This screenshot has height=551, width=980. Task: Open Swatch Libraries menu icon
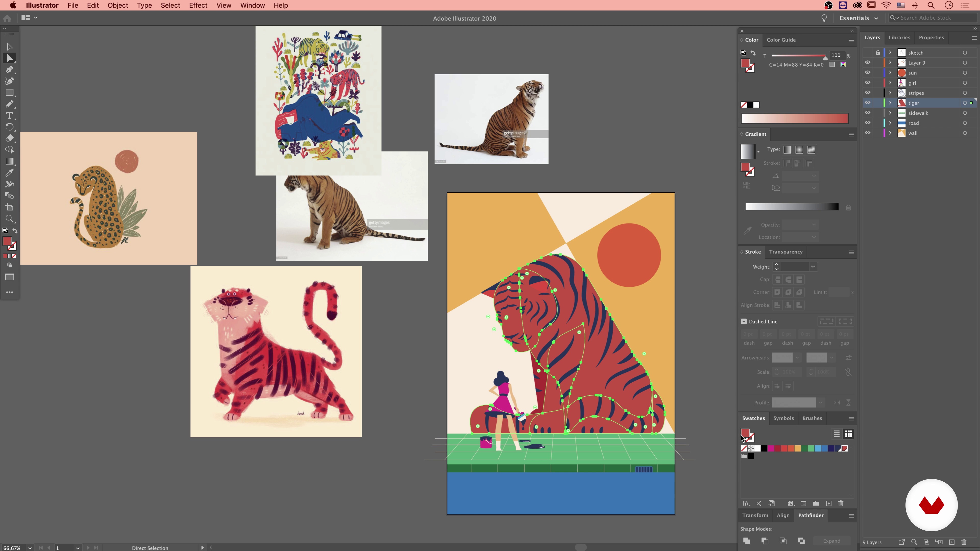pos(746,504)
